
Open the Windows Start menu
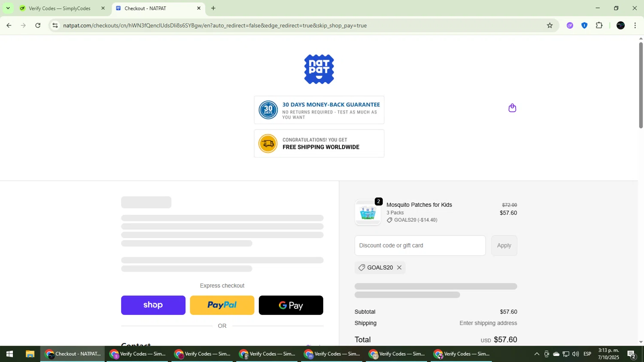[x=9, y=354]
